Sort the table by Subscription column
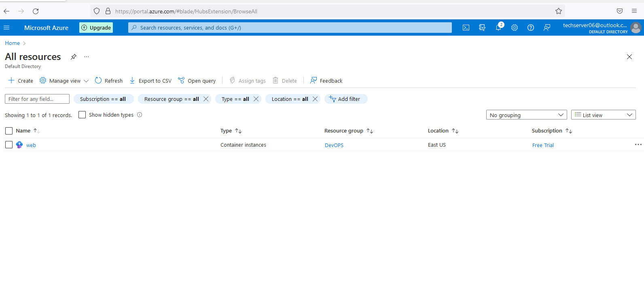The height and width of the screenshot is (297, 644). click(552, 131)
